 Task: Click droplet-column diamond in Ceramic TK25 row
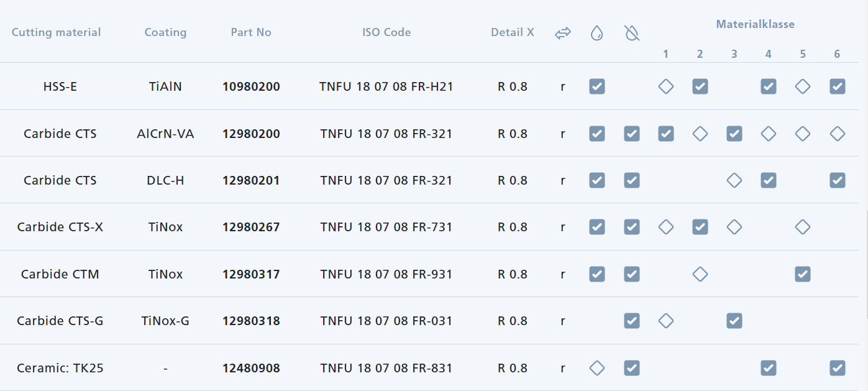pos(596,368)
